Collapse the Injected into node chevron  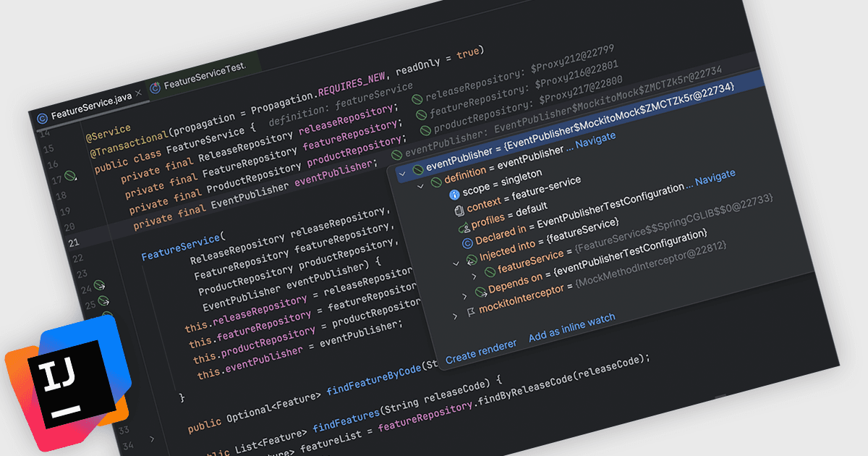point(456,263)
